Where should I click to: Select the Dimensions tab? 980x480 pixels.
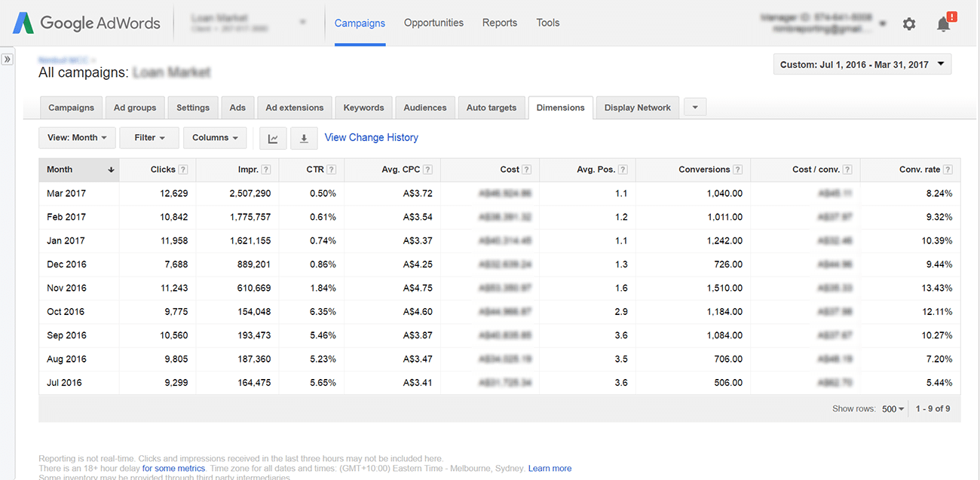pos(560,108)
